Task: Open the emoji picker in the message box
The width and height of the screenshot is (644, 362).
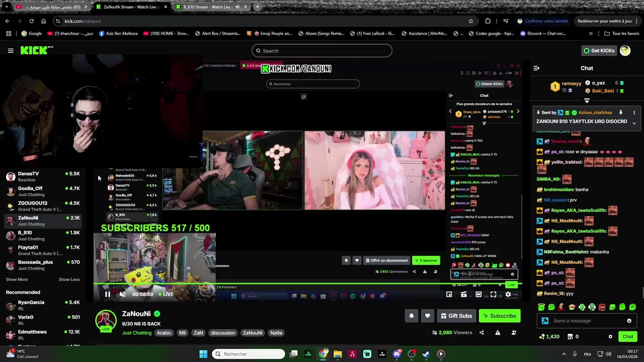Action: (629, 321)
